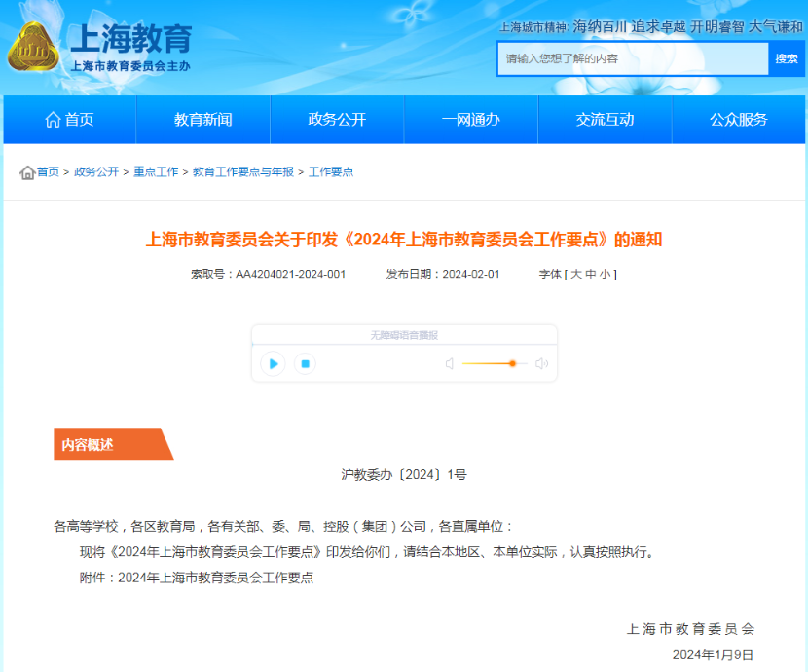Screen dimensions: 808x672
Task: Set font size to small (小)
Action: 605,275
